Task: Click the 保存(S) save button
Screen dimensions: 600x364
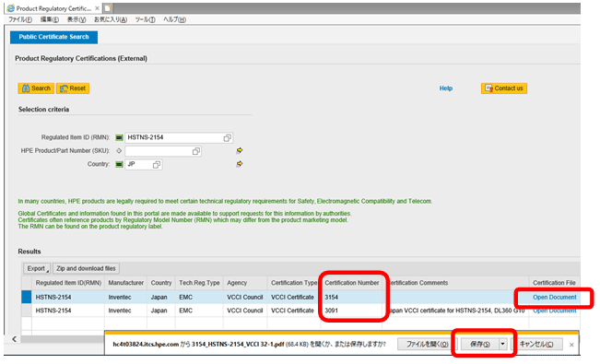Action: pyautogui.click(x=480, y=344)
